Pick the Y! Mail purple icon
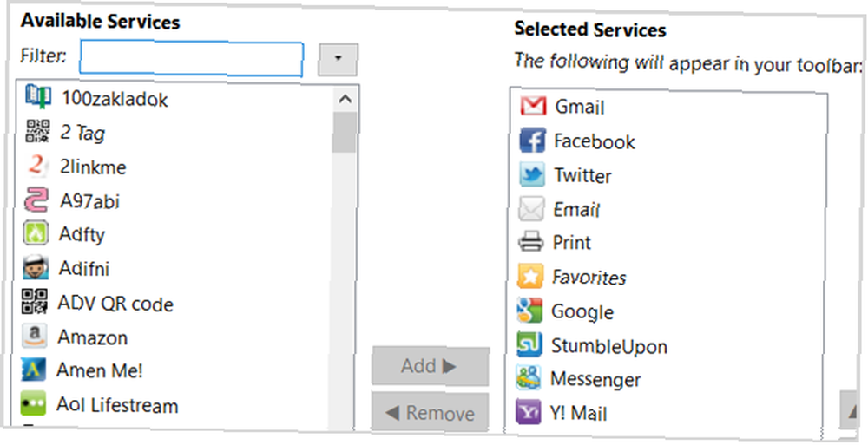 (x=528, y=412)
